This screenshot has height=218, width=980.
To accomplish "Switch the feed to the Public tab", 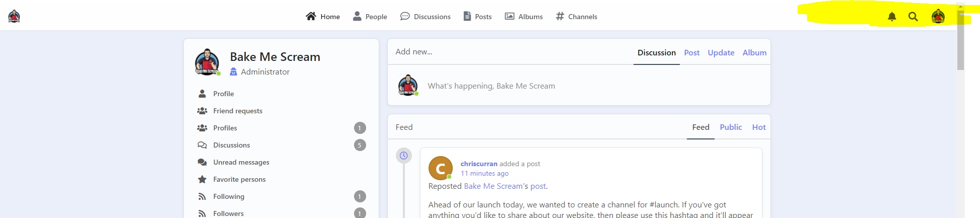I will point(730,127).
